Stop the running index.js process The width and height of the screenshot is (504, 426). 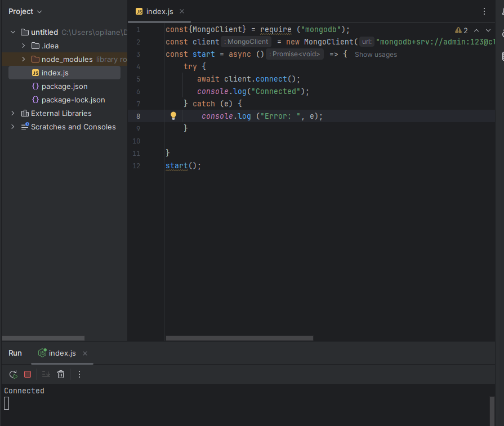(28, 374)
